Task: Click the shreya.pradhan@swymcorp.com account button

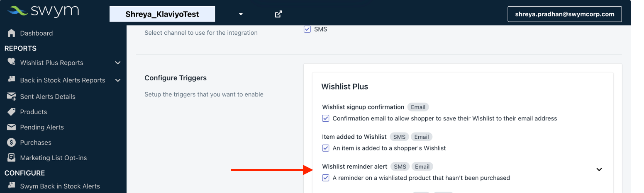Action: tap(565, 14)
